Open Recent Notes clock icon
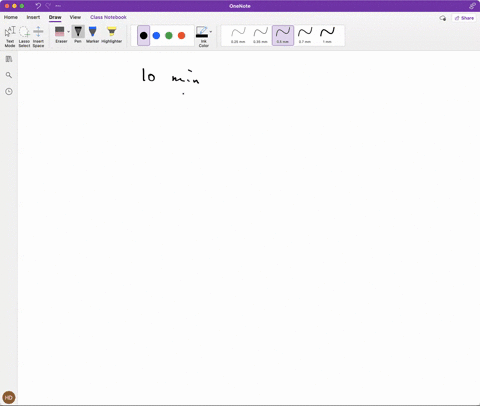Image resolution: width=480 pixels, height=406 pixels. point(9,91)
